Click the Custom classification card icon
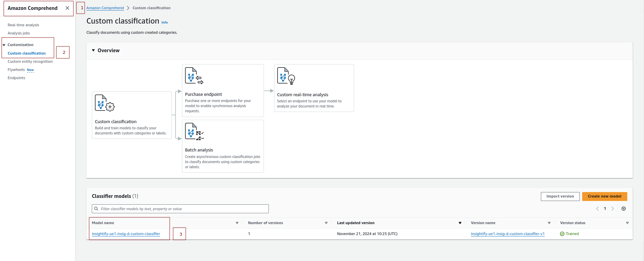This screenshot has height=261, width=644. (105, 103)
